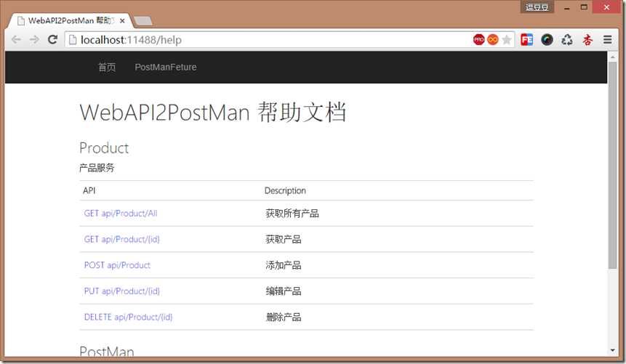
Task: Close the WebAPI2PostMan tab
Action: [122, 21]
